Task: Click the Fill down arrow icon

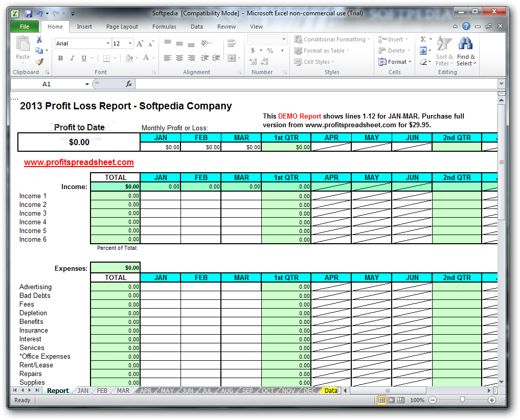Action: [x=423, y=51]
